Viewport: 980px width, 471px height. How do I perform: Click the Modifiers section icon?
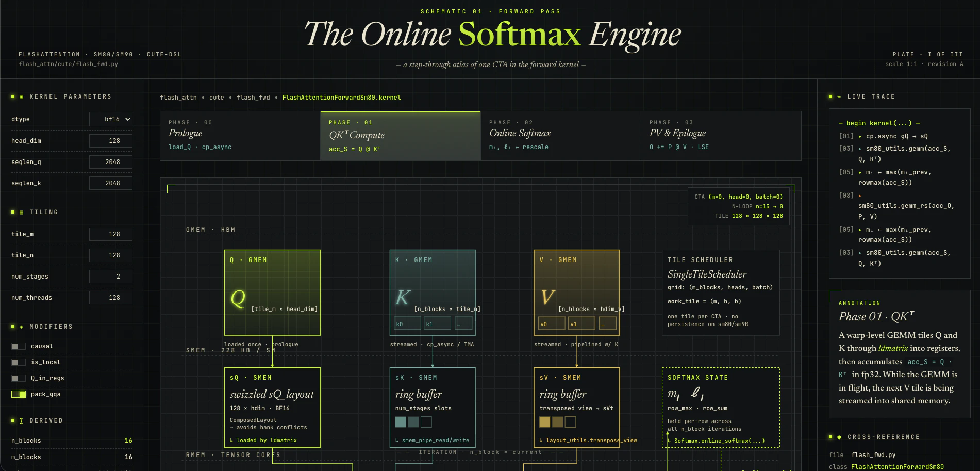[21, 327]
